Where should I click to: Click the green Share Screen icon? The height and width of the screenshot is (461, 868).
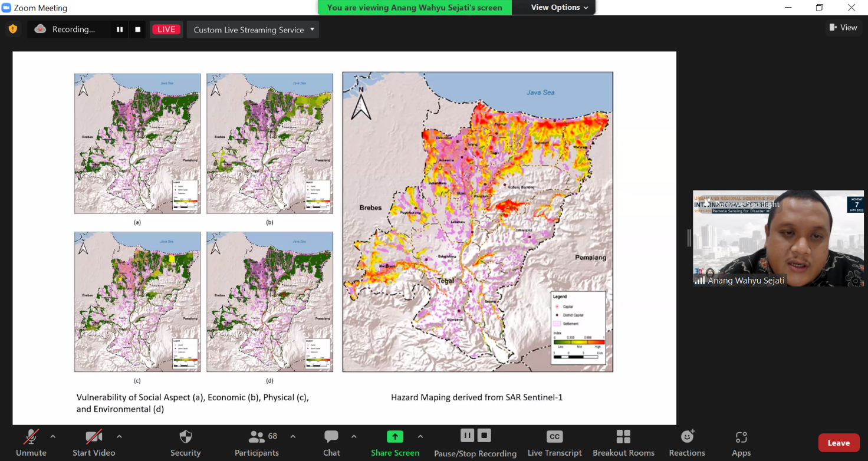tap(394, 437)
